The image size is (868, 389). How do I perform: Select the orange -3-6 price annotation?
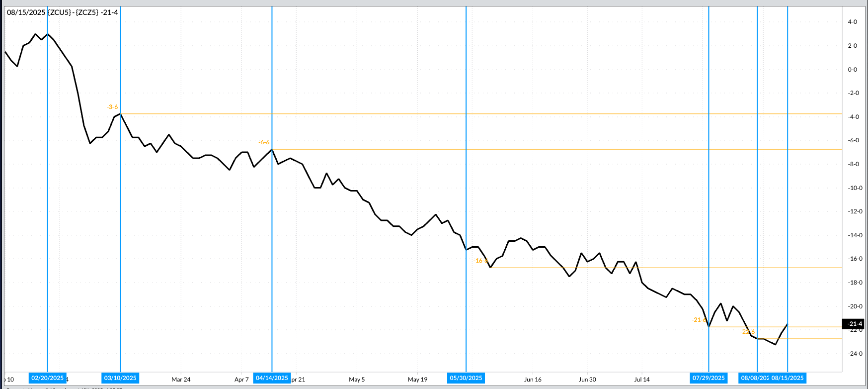tap(112, 107)
